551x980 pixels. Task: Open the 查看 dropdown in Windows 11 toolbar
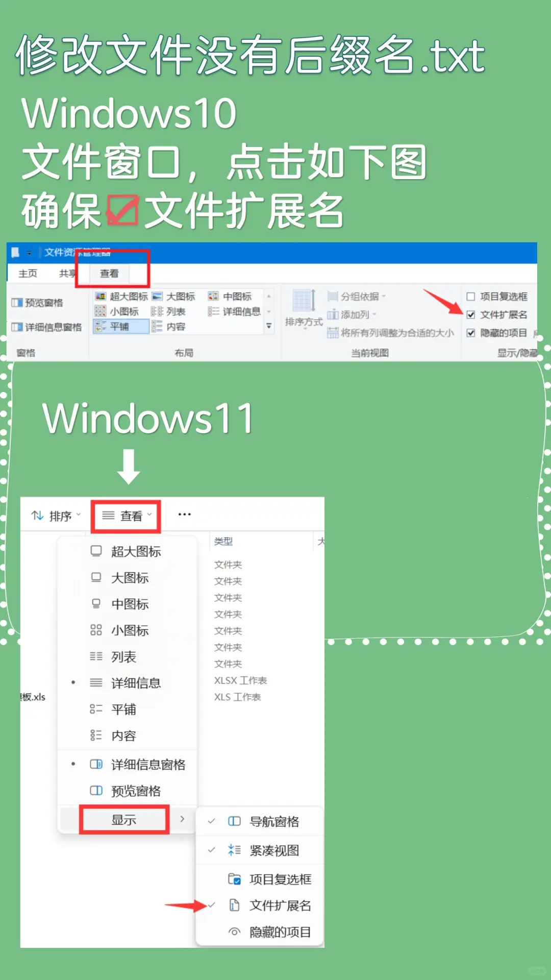(127, 516)
